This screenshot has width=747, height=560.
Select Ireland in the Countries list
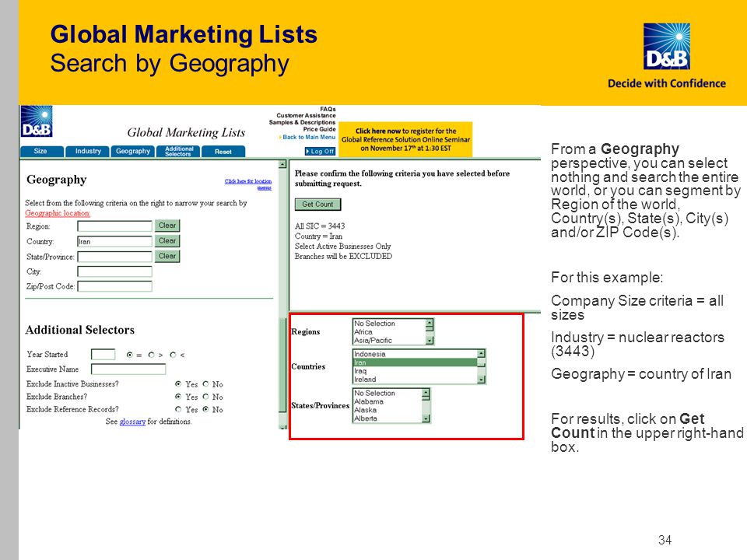(x=415, y=380)
